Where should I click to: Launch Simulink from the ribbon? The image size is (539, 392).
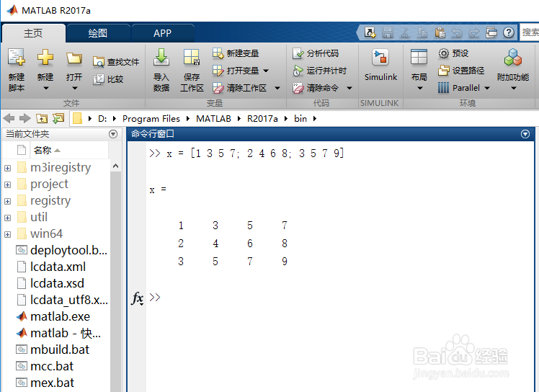(380, 66)
